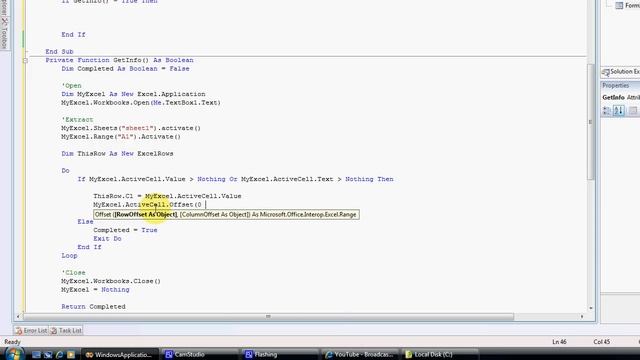
Task: Click the 'Extract comment line
Action: [77, 120]
